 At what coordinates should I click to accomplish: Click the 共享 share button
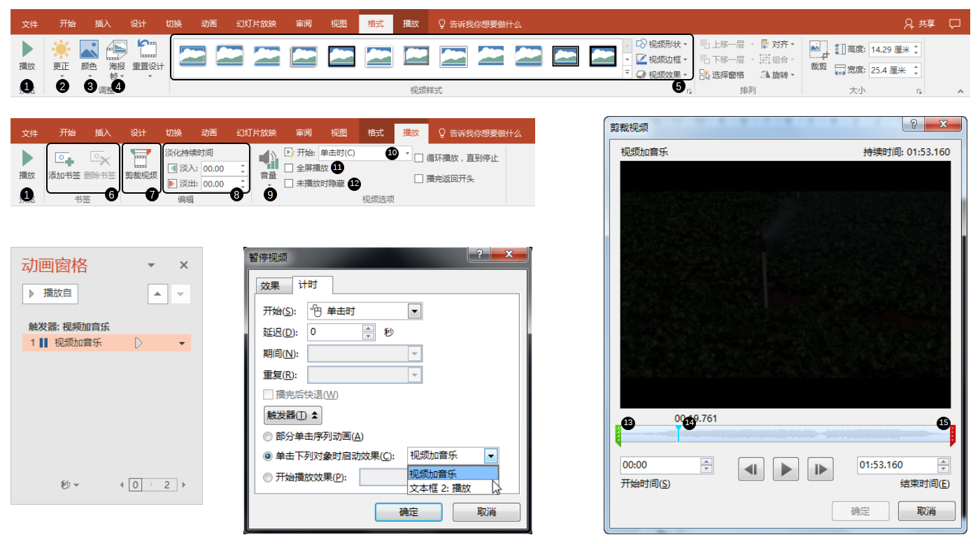[x=920, y=24]
